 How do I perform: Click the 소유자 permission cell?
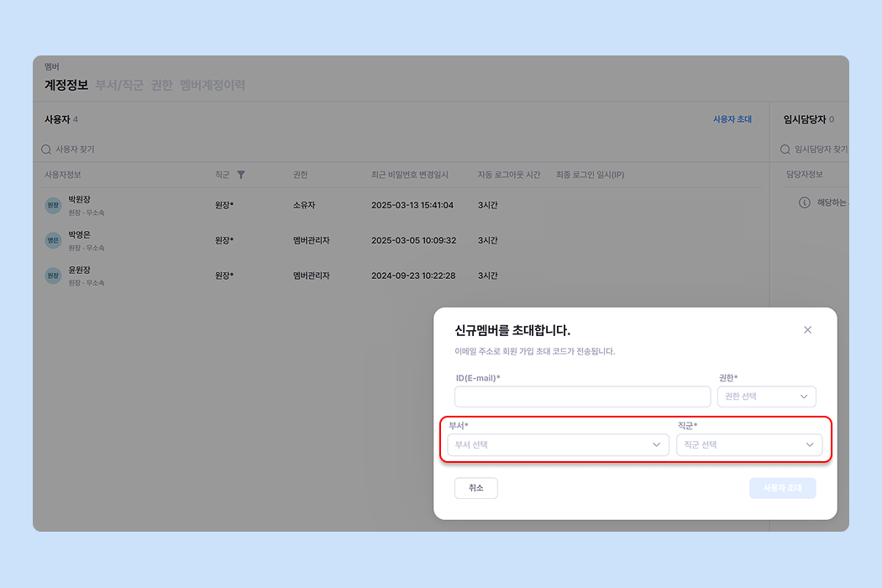[304, 205]
